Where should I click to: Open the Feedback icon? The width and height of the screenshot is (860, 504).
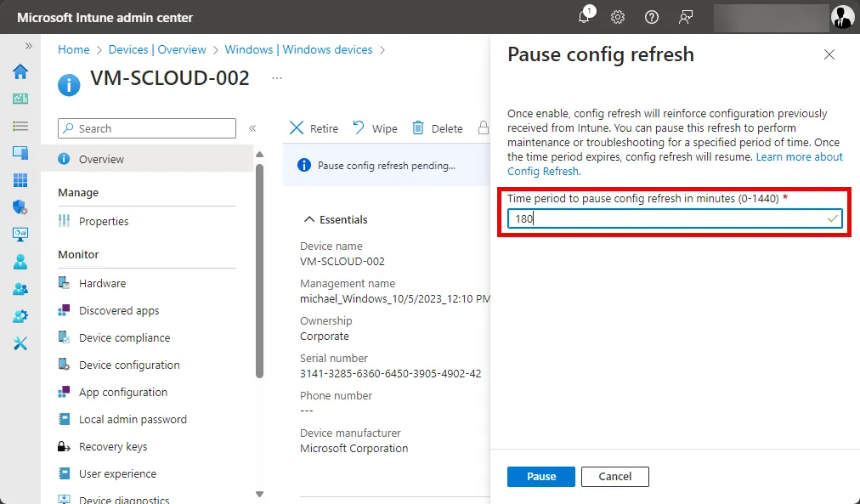pos(686,17)
